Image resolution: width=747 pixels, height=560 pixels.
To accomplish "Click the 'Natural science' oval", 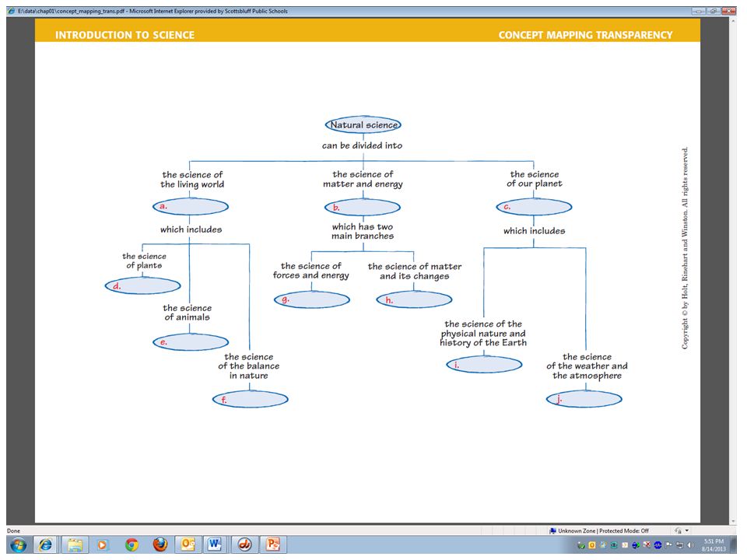I will (363, 124).
